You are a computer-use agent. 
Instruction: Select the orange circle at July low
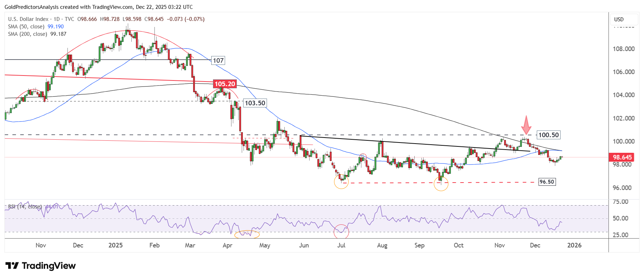point(341,182)
